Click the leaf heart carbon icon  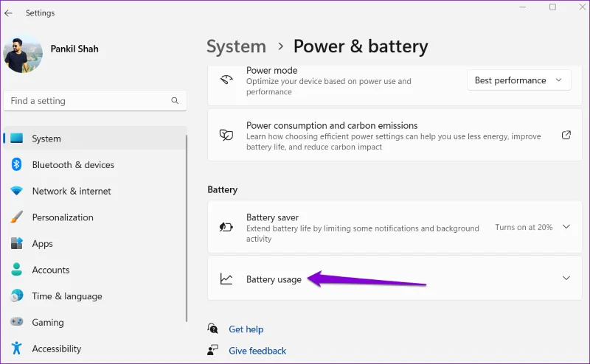tap(226, 135)
